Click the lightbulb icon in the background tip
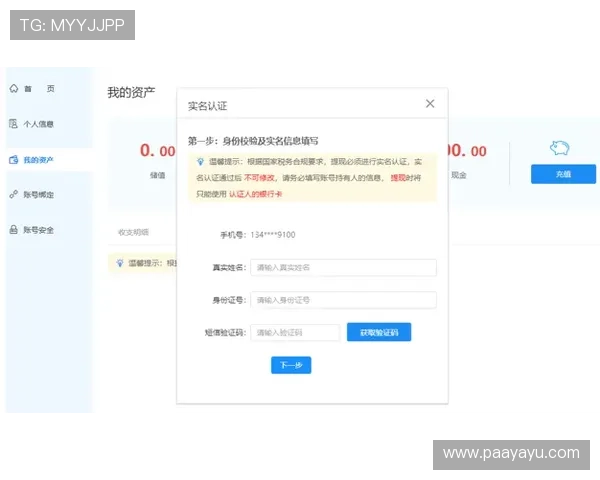 pyautogui.click(x=120, y=263)
